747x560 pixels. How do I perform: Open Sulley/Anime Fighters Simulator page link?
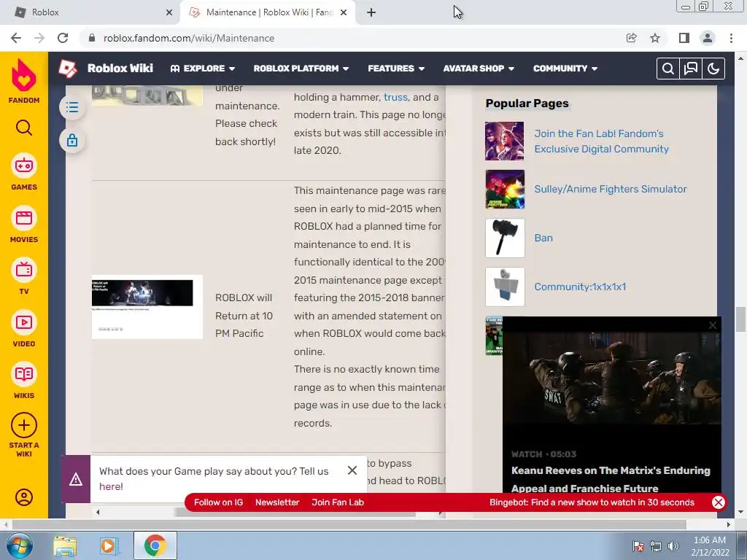point(611,189)
